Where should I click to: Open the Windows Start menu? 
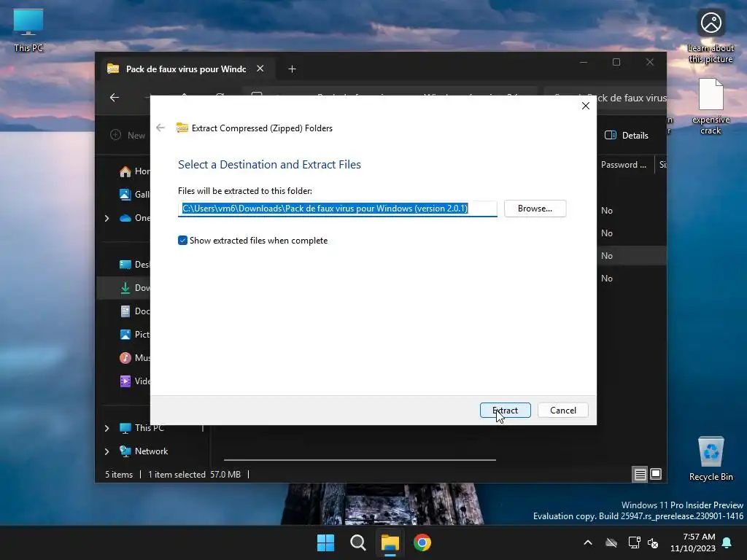click(x=326, y=542)
